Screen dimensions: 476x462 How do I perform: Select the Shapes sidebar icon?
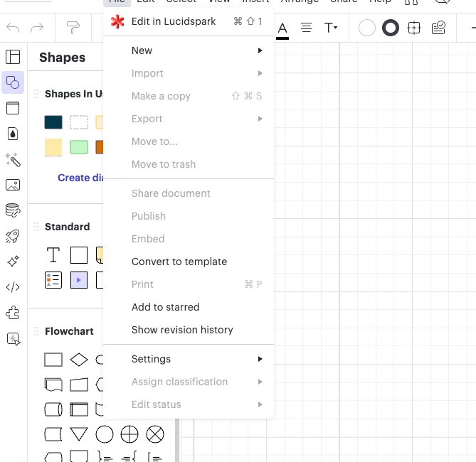tap(13, 82)
